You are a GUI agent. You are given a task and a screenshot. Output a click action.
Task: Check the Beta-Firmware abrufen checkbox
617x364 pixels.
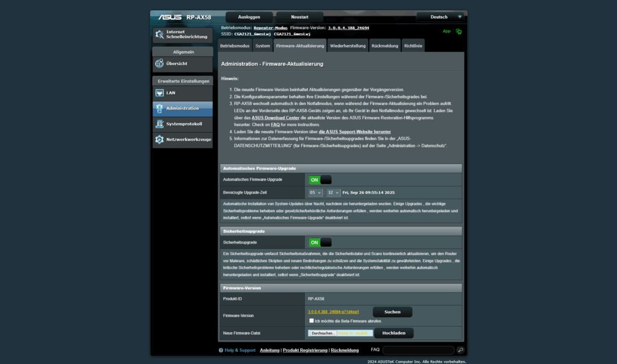(311, 321)
